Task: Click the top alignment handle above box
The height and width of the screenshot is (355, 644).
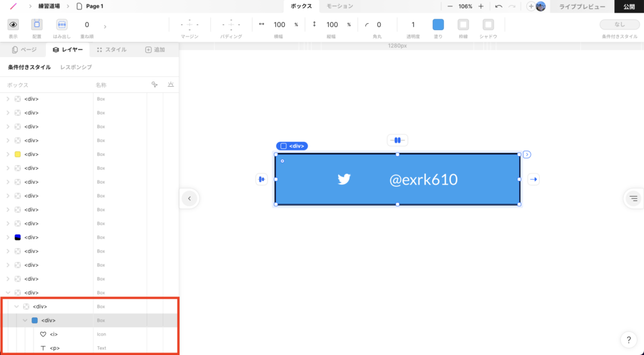Action: tap(397, 140)
